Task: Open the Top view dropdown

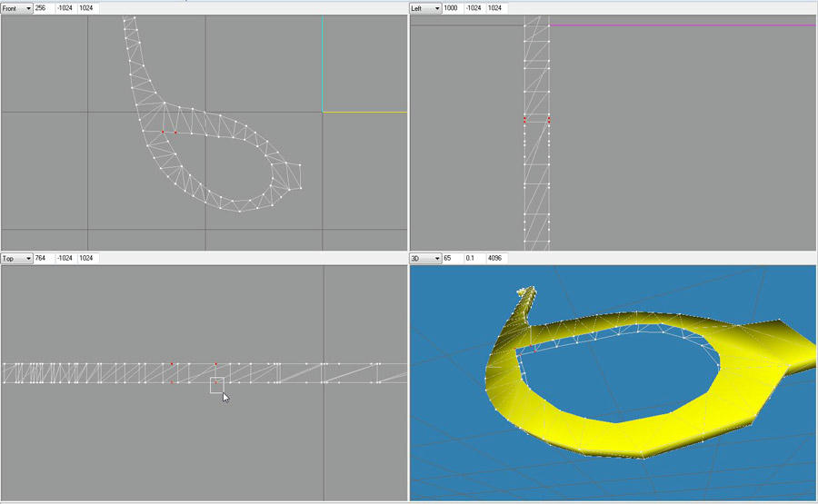Action: [17, 259]
